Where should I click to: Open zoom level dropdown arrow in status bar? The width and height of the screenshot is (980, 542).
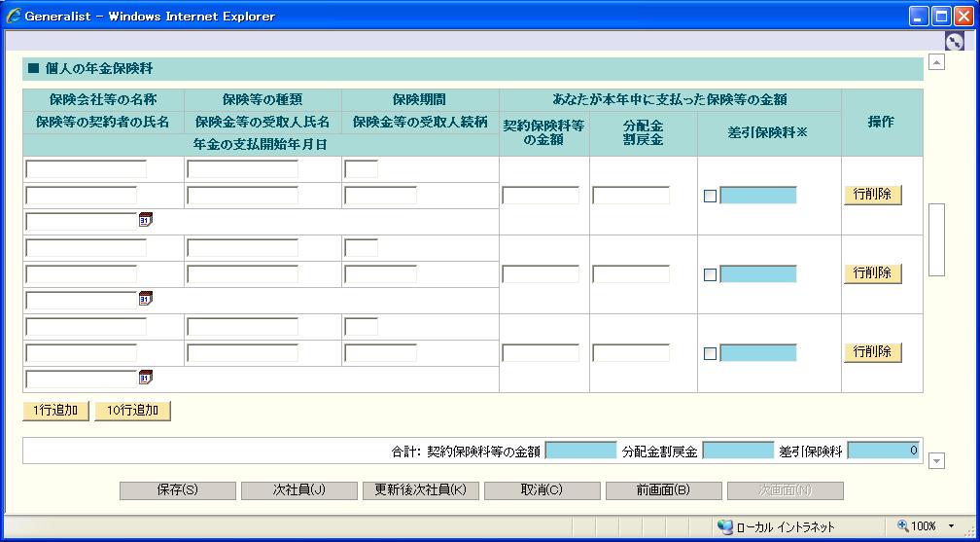click(x=952, y=526)
